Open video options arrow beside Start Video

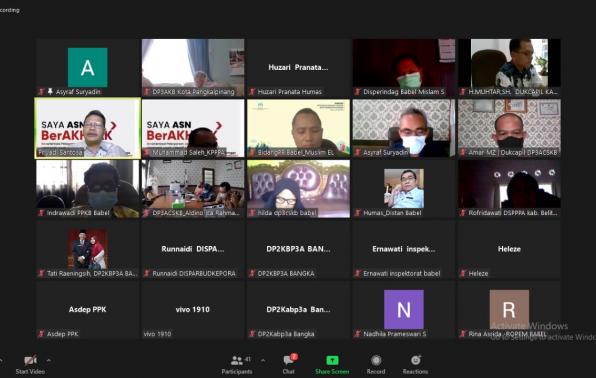click(49, 360)
